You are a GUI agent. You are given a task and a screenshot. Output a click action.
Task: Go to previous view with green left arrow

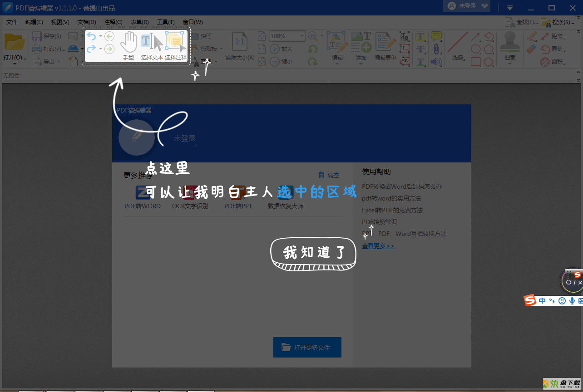coord(109,36)
